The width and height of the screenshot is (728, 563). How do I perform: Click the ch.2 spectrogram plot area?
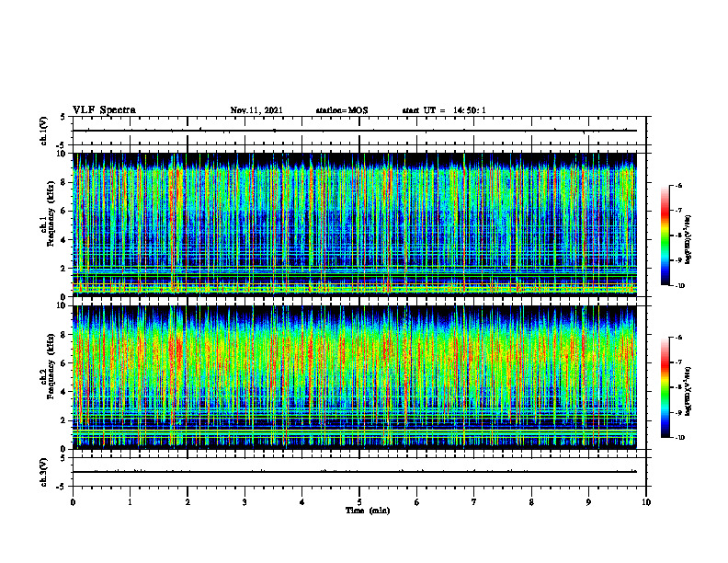355,377
